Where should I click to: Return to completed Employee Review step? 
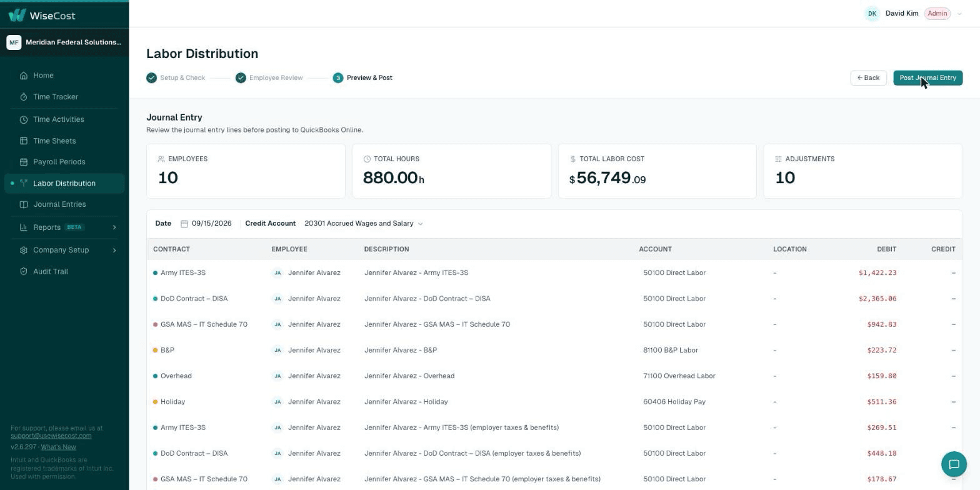(x=269, y=78)
